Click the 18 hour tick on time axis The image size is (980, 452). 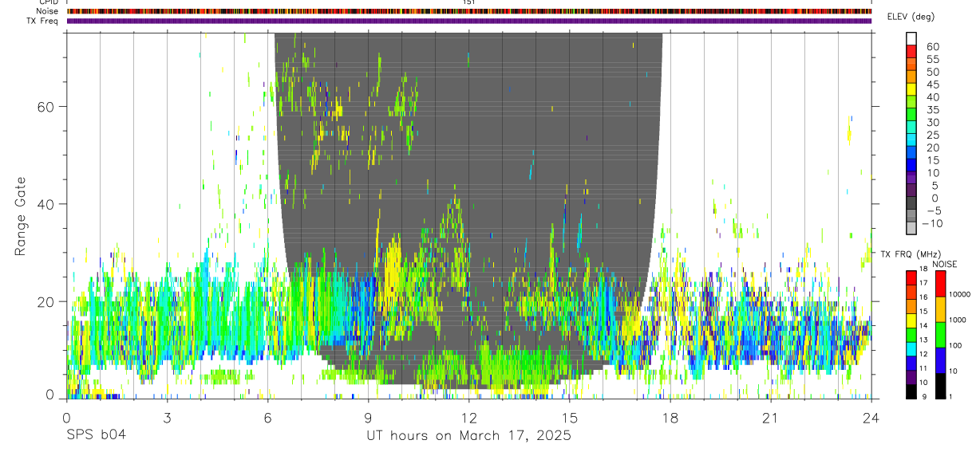pyautogui.click(x=670, y=418)
